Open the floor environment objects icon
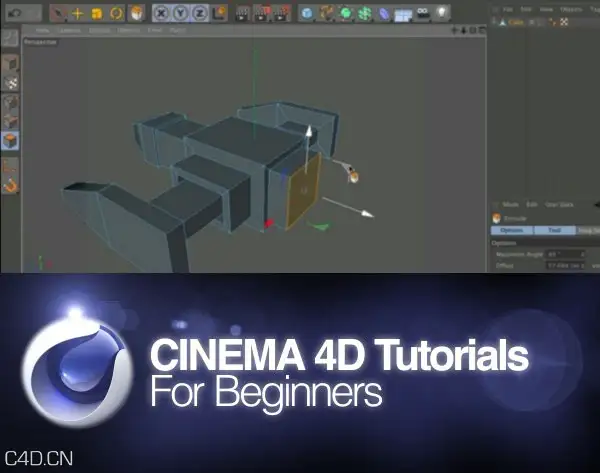Viewport: 600px width, 473px height. coord(403,15)
